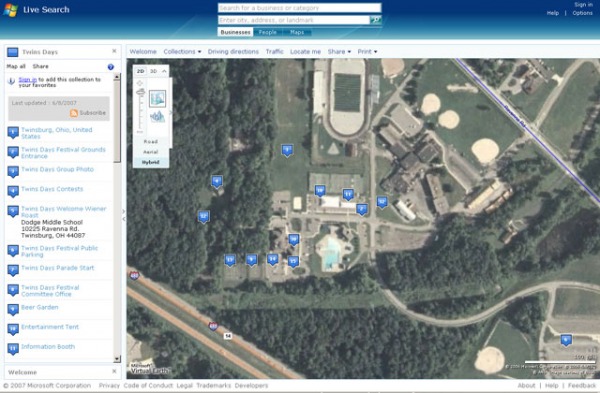Expand the Collections dropdown
Viewport: 600px width, 393px height.
pos(182,52)
